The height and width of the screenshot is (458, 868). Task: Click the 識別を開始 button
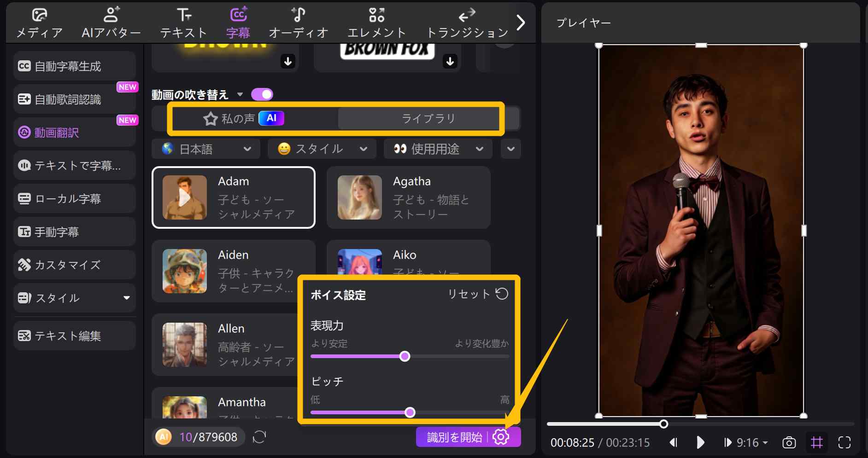coord(453,436)
